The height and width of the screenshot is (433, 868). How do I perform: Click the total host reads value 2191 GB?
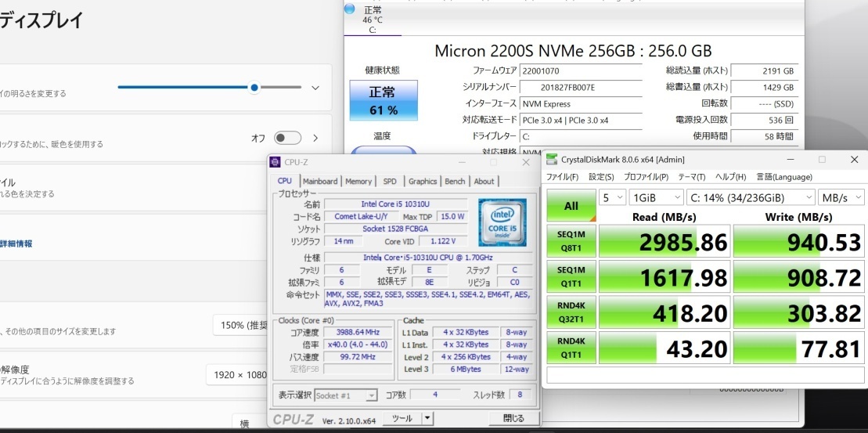pos(765,71)
